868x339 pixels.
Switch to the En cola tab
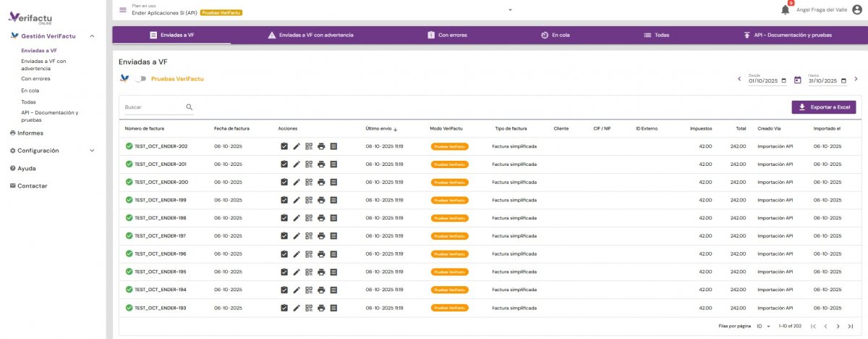(x=555, y=35)
